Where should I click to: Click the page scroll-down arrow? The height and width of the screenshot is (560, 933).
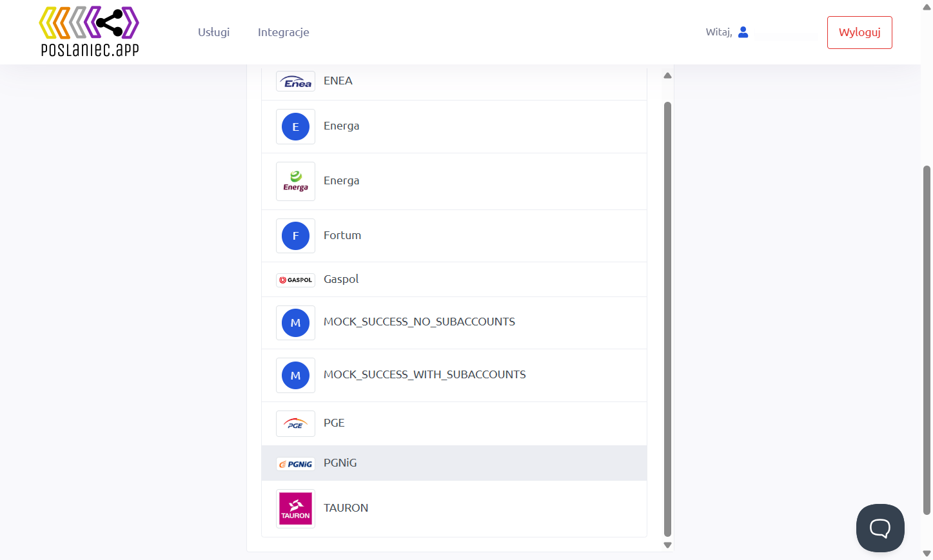coord(927,554)
